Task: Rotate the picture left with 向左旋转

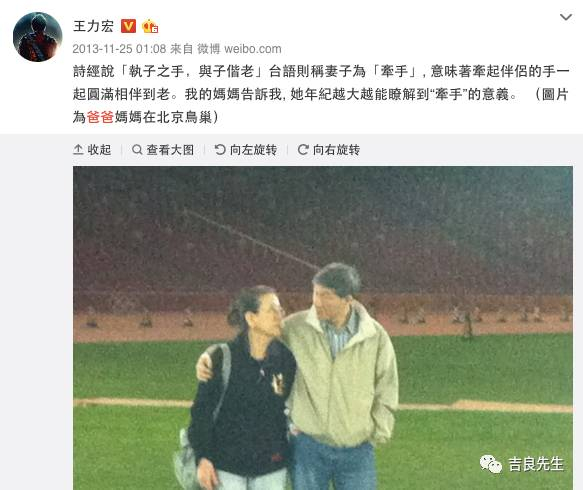Action: (x=246, y=150)
